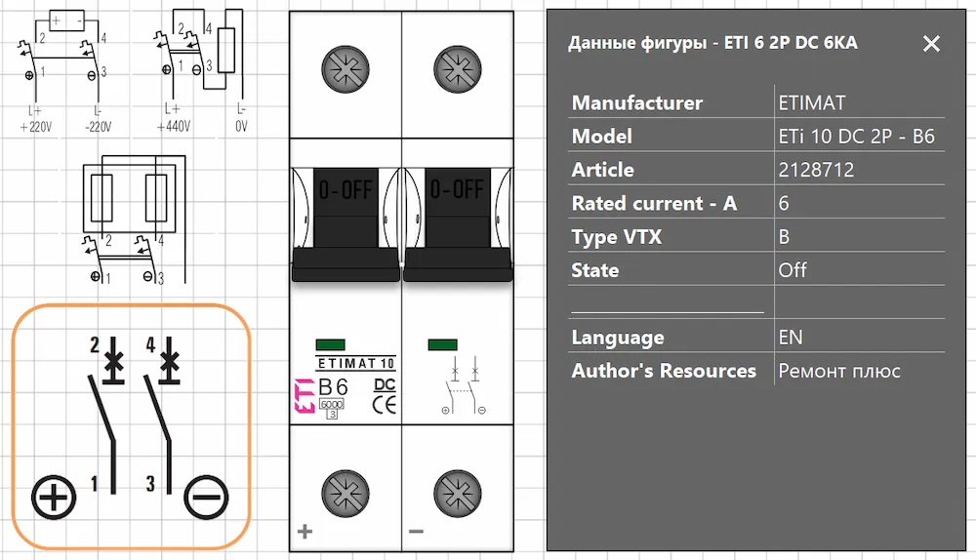Click the Manufacturer row label
Image resolution: width=976 pixels, height=560 pixels.
[636, 102]
